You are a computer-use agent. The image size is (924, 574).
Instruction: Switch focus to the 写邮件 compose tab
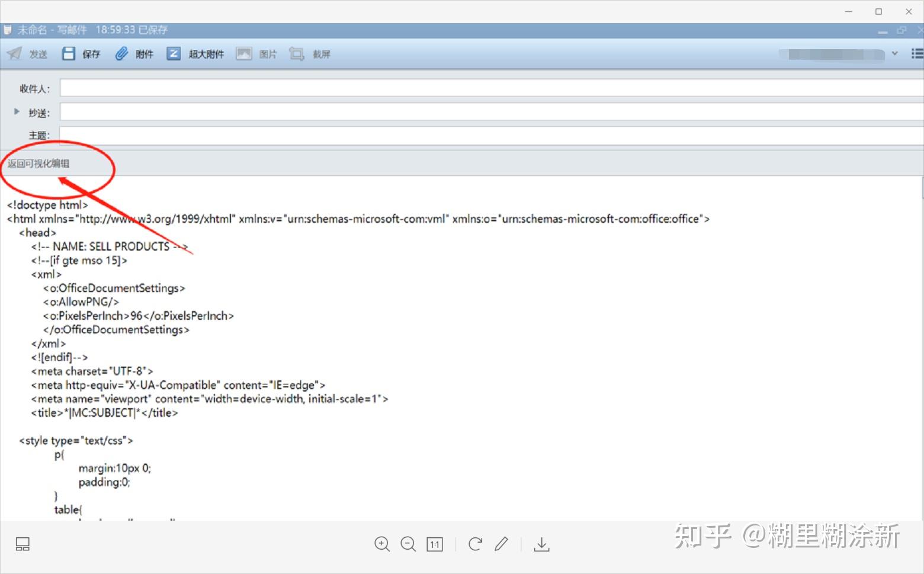coord(53,29)
